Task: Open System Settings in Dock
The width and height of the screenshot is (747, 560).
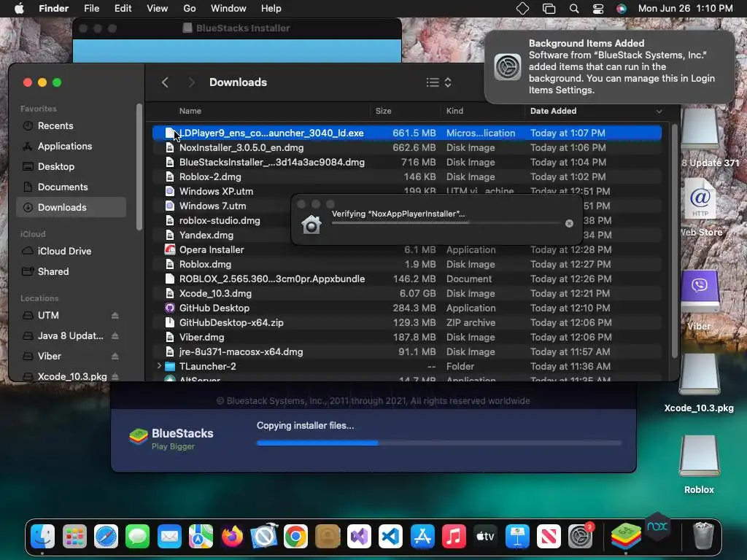Action: [580, 537]
